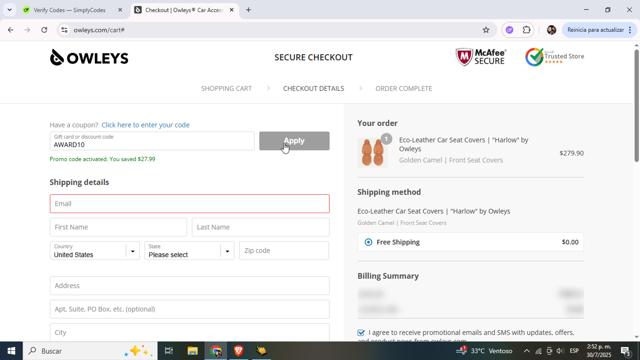
Task: Select the Checkout Owleys tab
Action: click(x=183, y=10)
